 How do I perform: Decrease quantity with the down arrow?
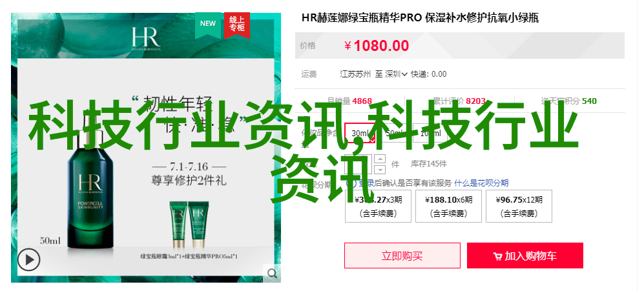(381, 168)
